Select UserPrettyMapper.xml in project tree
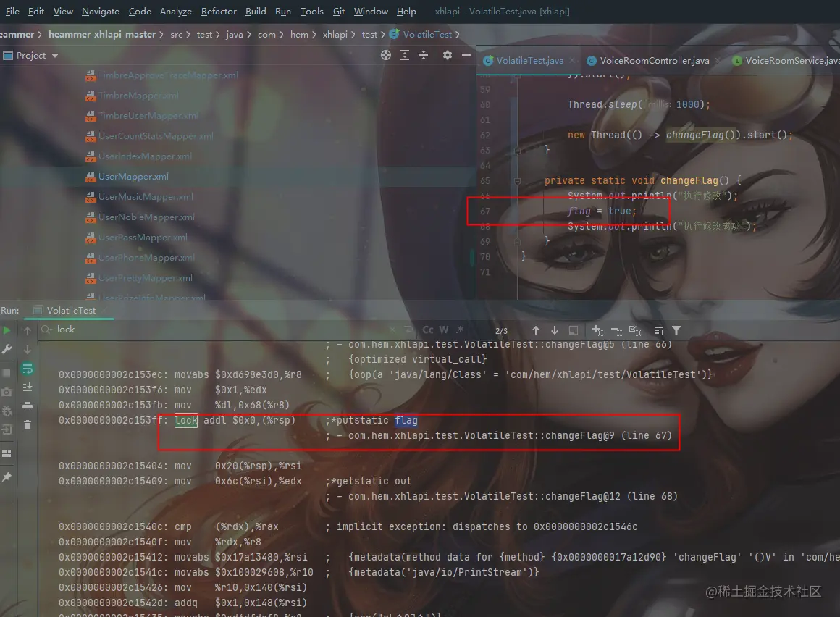This screenshot has height=617, width=840. point(145,278)
